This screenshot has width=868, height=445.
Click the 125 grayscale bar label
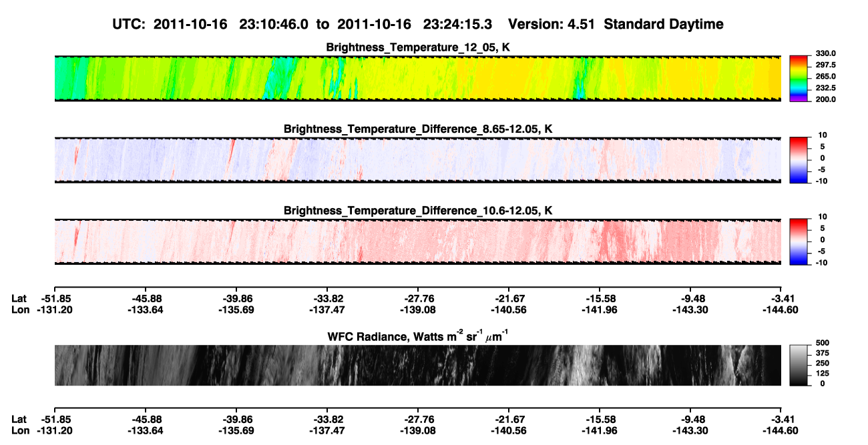823,374
